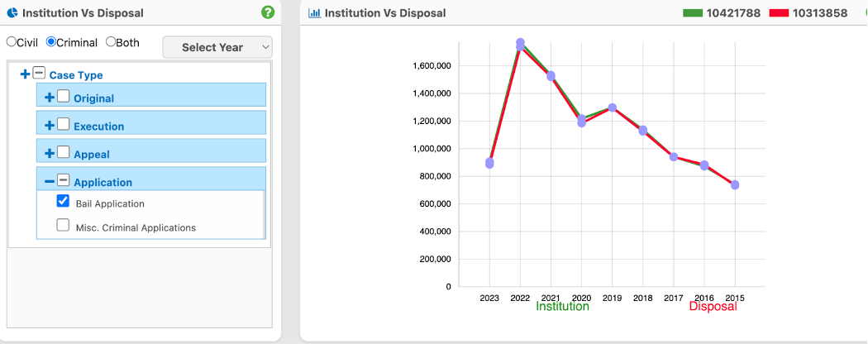Click the Appeal category label
Image resolution: width=868 pixels, height=344 pixels.
click(x=92, y=155)
